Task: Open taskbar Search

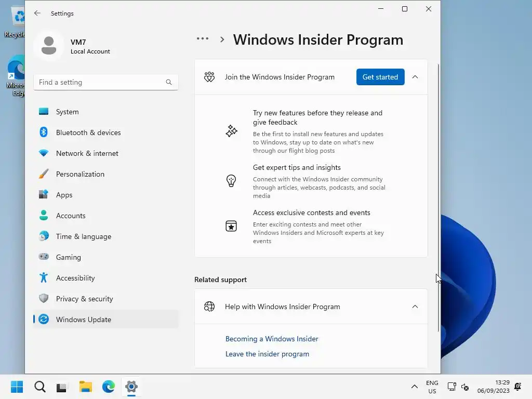Action: pyautogui.click(x=39, y=387)
